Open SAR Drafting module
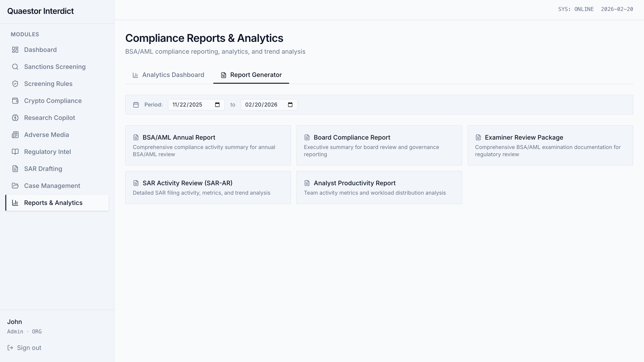 coord(43,169)
